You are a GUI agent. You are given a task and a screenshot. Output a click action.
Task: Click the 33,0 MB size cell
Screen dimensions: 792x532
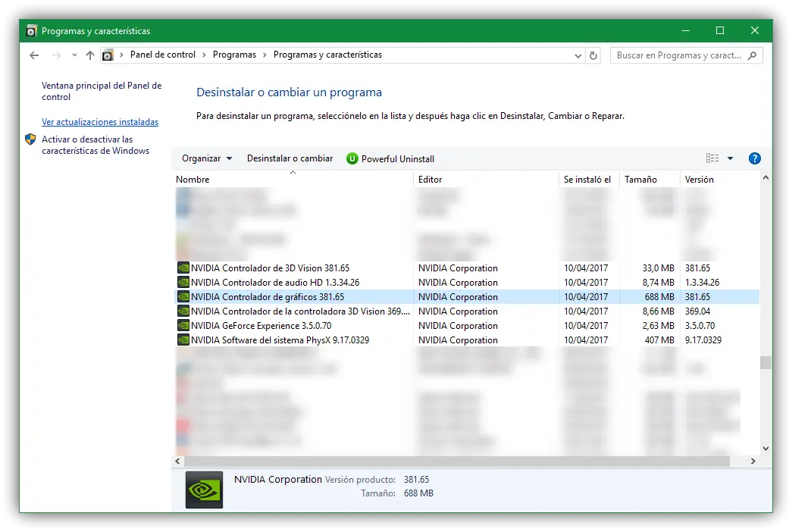coord(658,268)
